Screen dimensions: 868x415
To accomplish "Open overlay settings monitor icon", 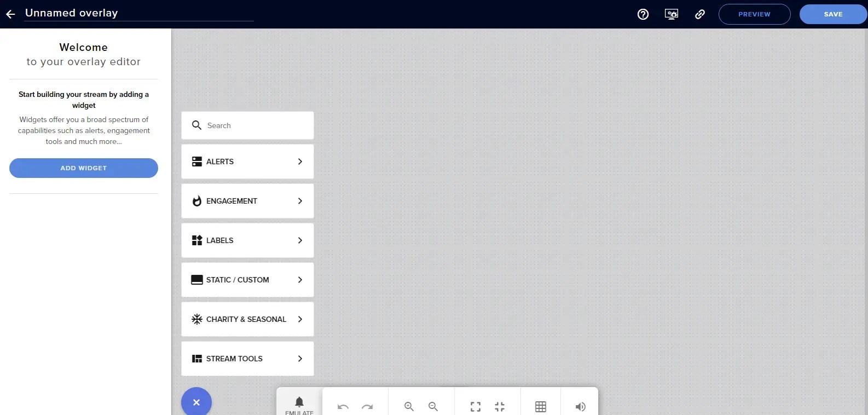I will (x=672, y=14).
